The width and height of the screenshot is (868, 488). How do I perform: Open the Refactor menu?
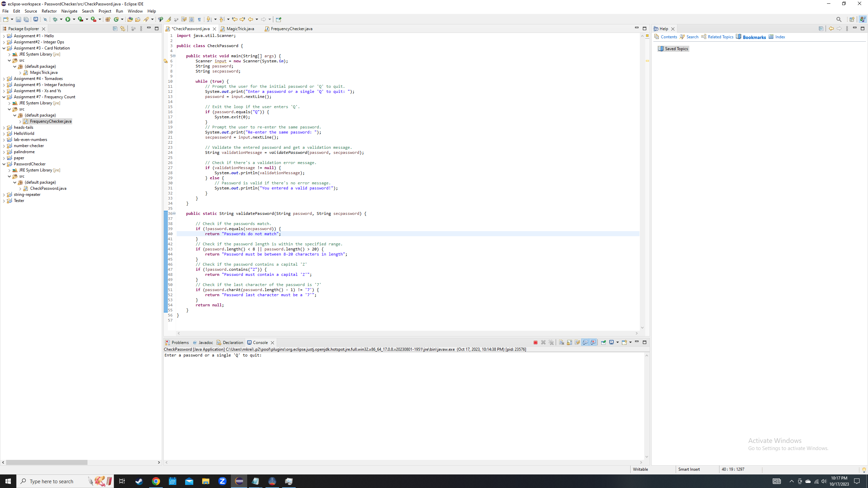pos(49,11)
